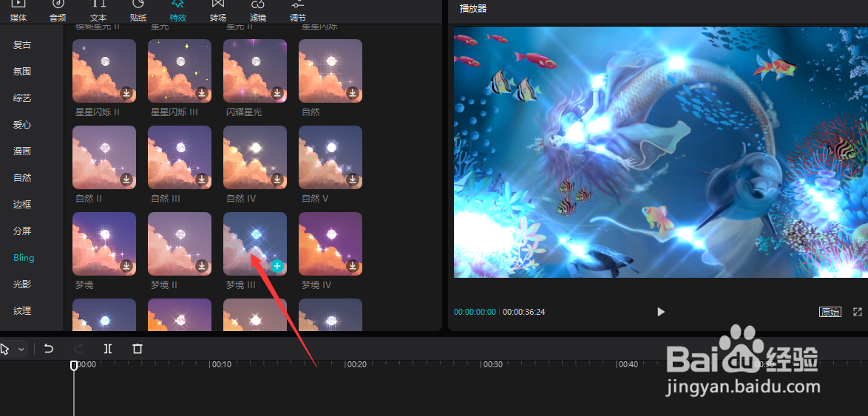Click the current timecode 00:00:00:00
The width and height of the screenshot is (868, 416).
click(x=475, y=312)
